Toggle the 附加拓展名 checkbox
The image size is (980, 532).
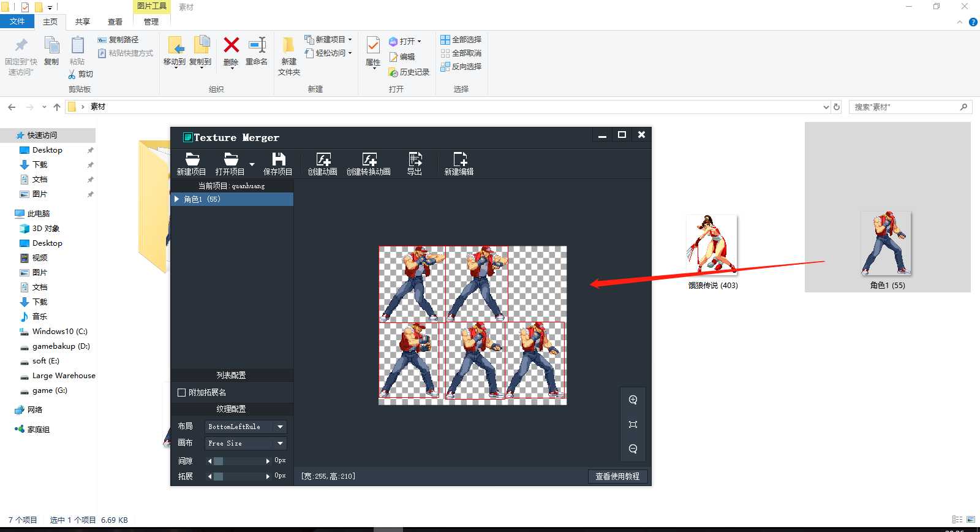click(x=181, y=392)
